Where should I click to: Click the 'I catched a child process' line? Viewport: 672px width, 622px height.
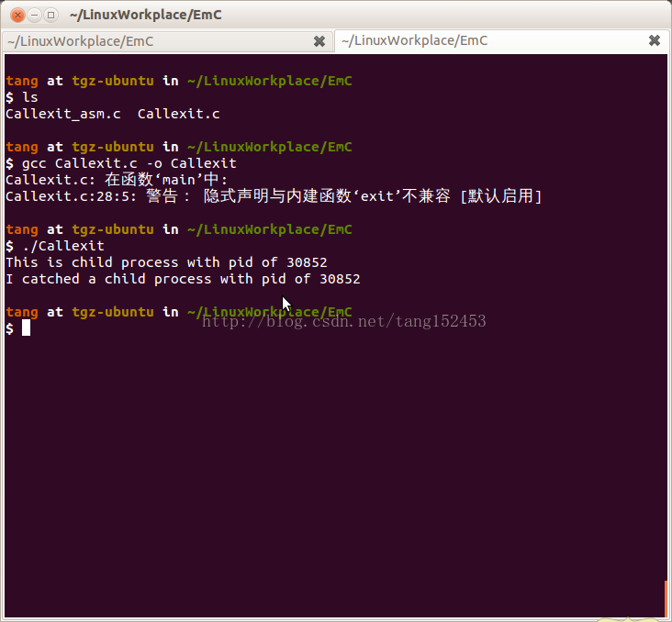click(x=183, y=279)
